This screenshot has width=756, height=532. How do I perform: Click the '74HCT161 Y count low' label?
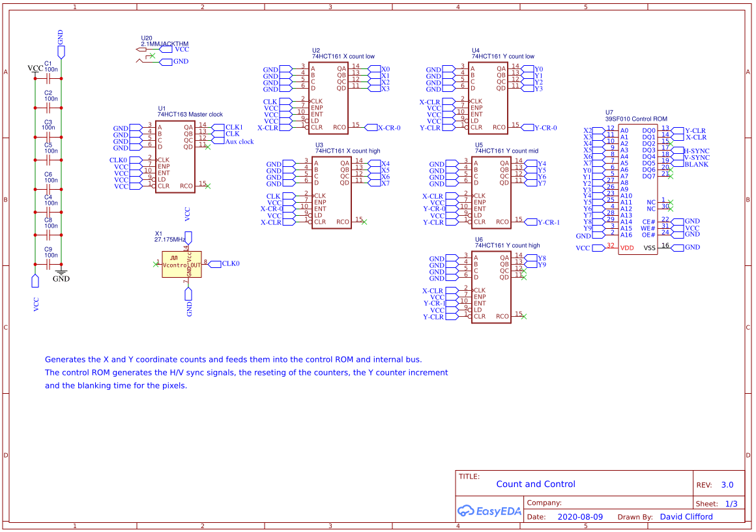pos(503,57)
